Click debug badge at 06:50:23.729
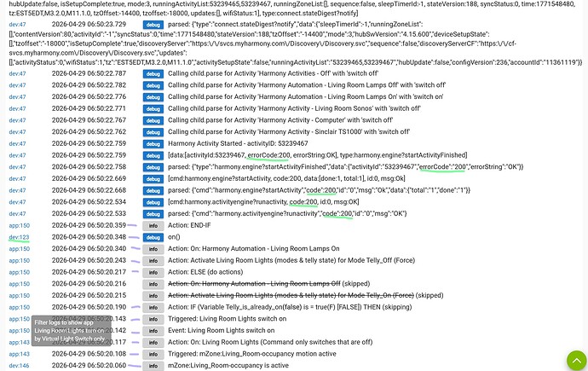This screenshot has height=371, width=588. point(153,25)
